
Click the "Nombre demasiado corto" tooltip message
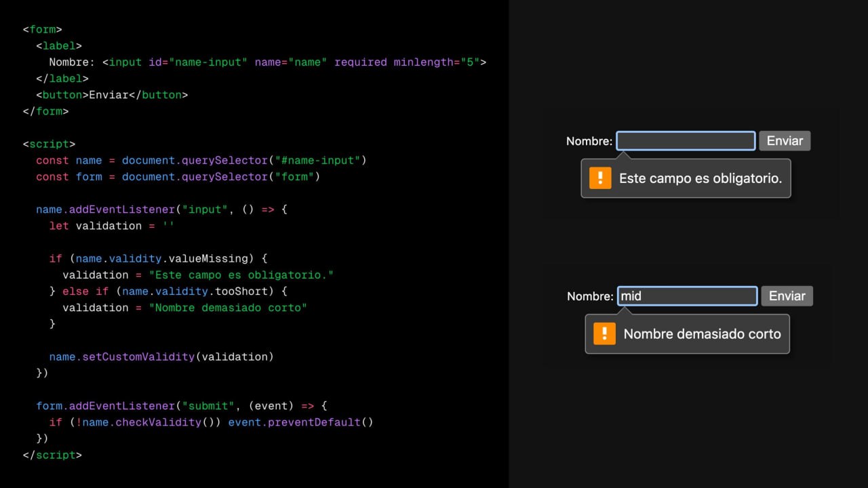click(702, 334)
